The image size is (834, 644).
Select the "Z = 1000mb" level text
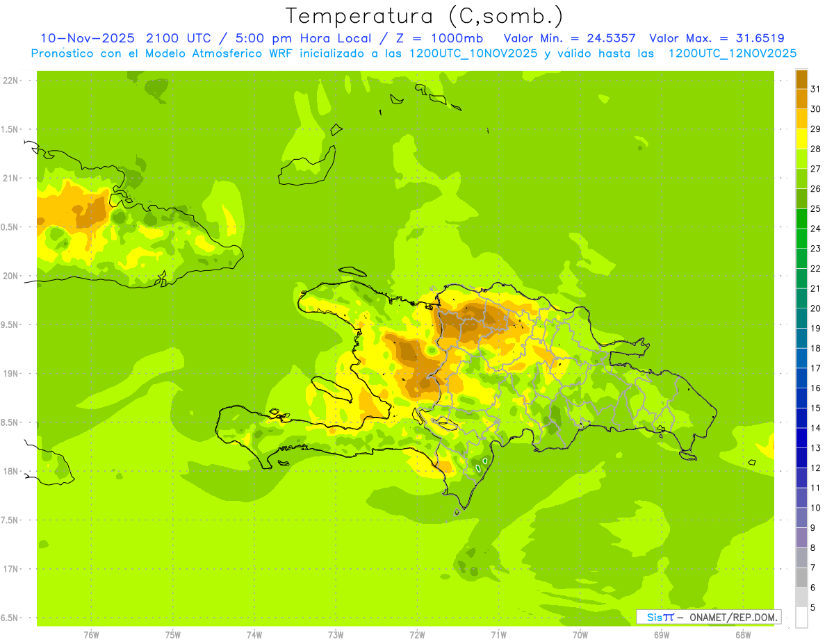click(x=441, y=38)
